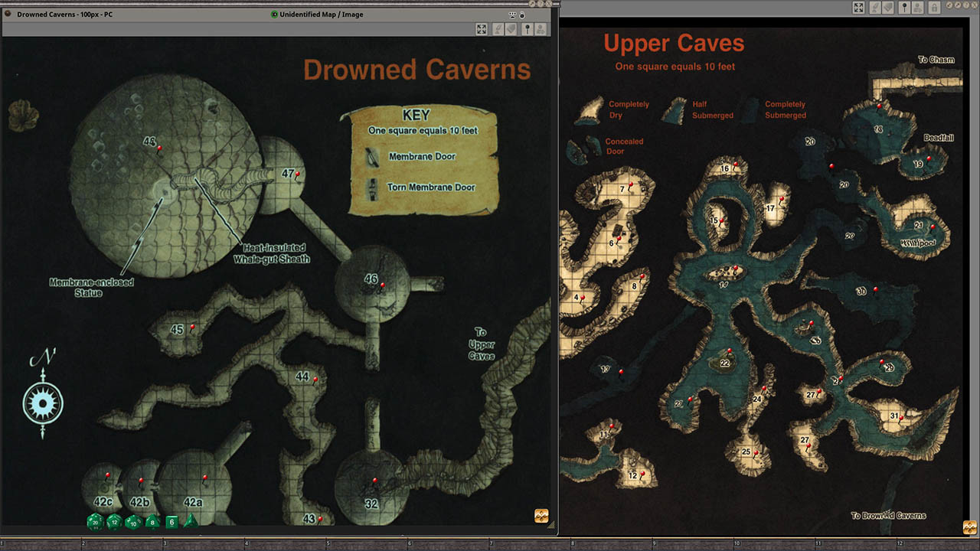Toggle the lock icon on Upper Caves toolbar
980x551 pixels.
click(934, 8)
